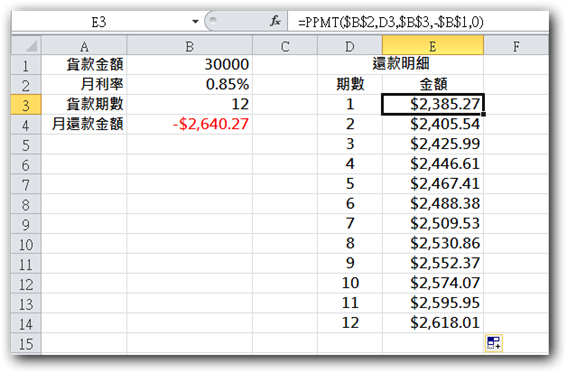Select row 8 header
This screenshot has width=567, height=373.
click(x=26, y=204)
